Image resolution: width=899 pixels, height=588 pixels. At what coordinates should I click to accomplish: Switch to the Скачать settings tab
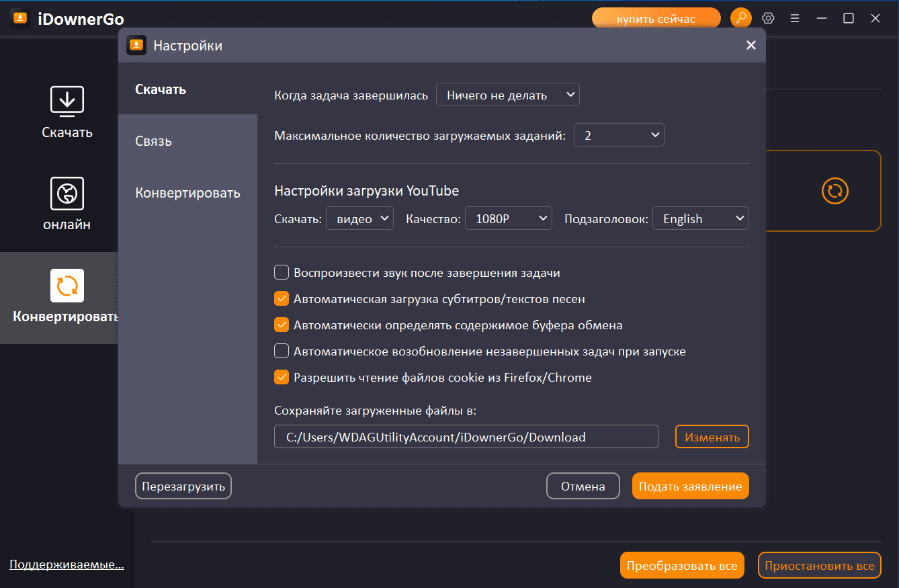(x=187, y=89)
